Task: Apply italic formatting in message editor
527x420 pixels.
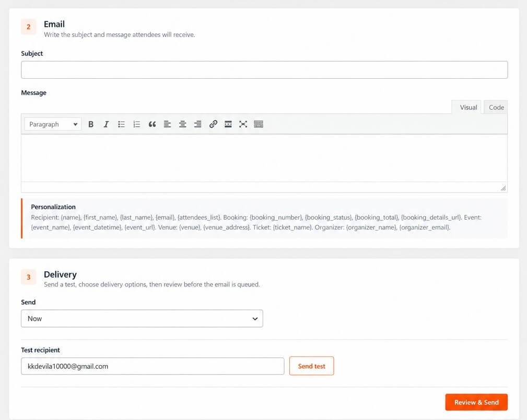Action: [x=106, y=124]
